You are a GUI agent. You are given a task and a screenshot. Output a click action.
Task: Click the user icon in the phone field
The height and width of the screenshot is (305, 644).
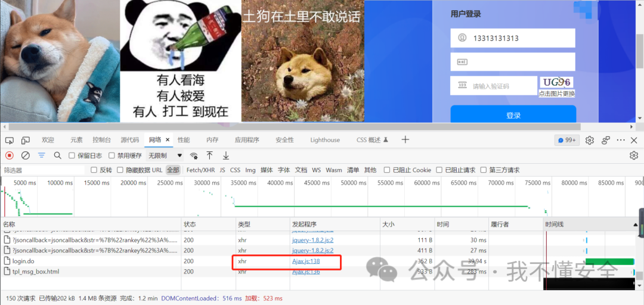click(462, 38)
